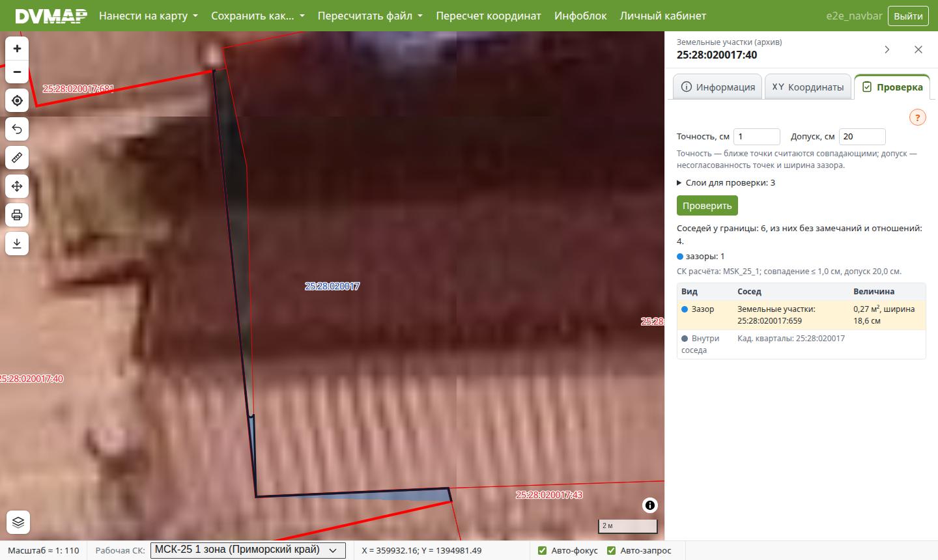Open the Пересчитать файл dropdown menu

pyautogui.click(x=370, y=16)
